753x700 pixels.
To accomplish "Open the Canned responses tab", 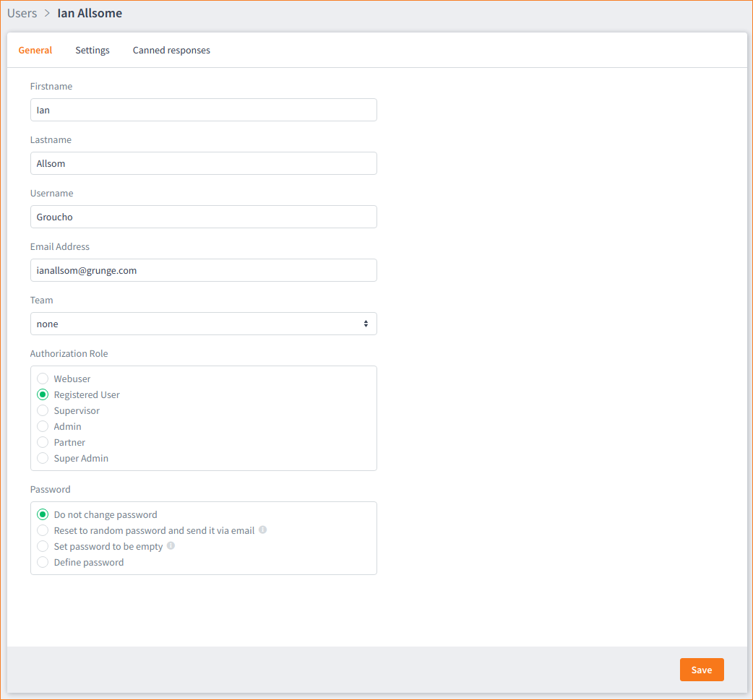I will [171, 50].
